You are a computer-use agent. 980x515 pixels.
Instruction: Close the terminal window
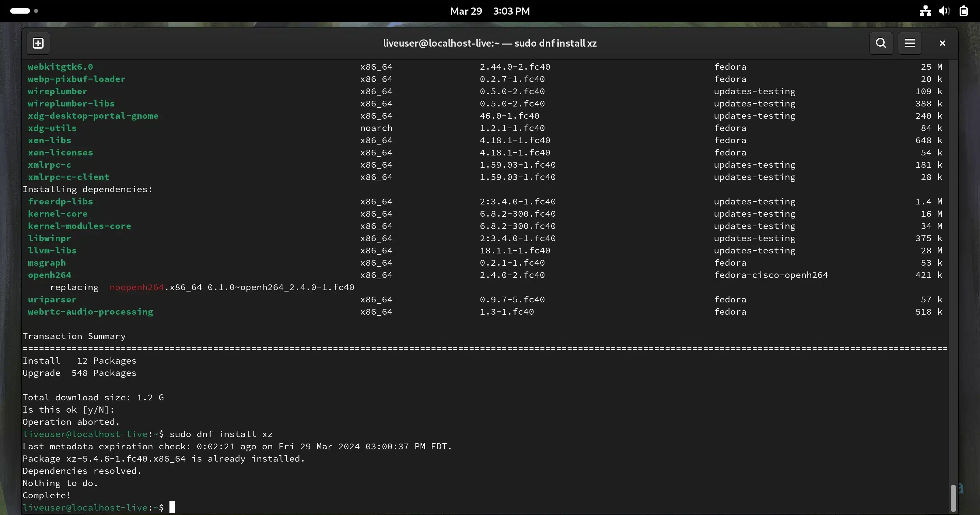(x=942, y=43)
